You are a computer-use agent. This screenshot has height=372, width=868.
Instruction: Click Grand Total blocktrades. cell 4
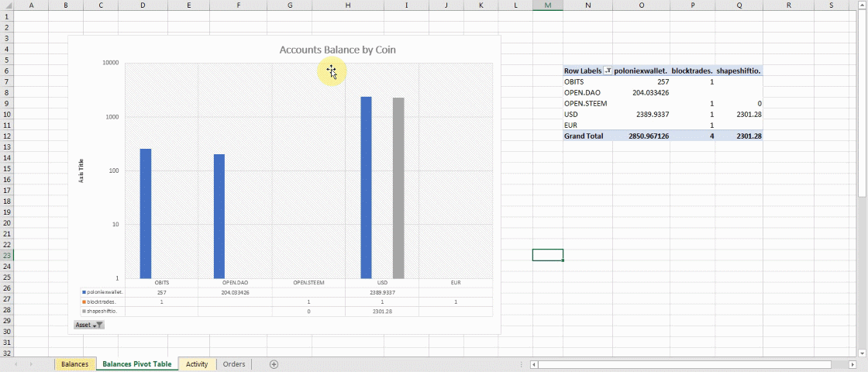[x=692, y=136]
